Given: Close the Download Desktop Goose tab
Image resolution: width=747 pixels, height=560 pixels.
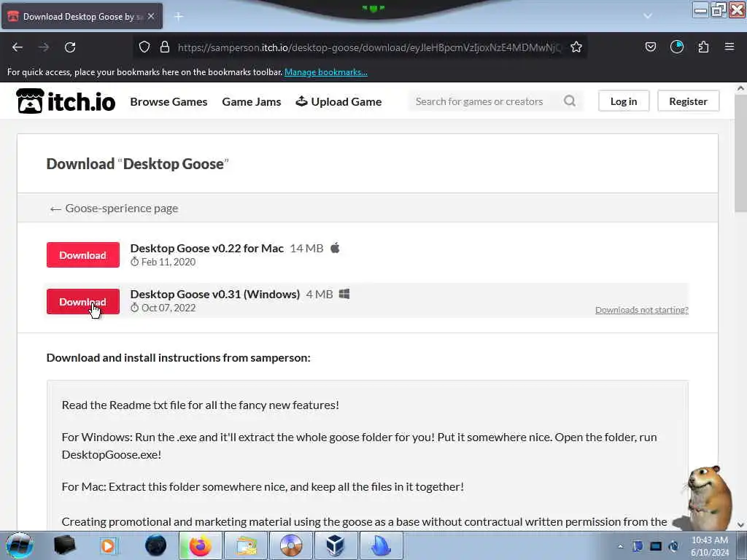Looking at the screenshot, I should point(151,16).
